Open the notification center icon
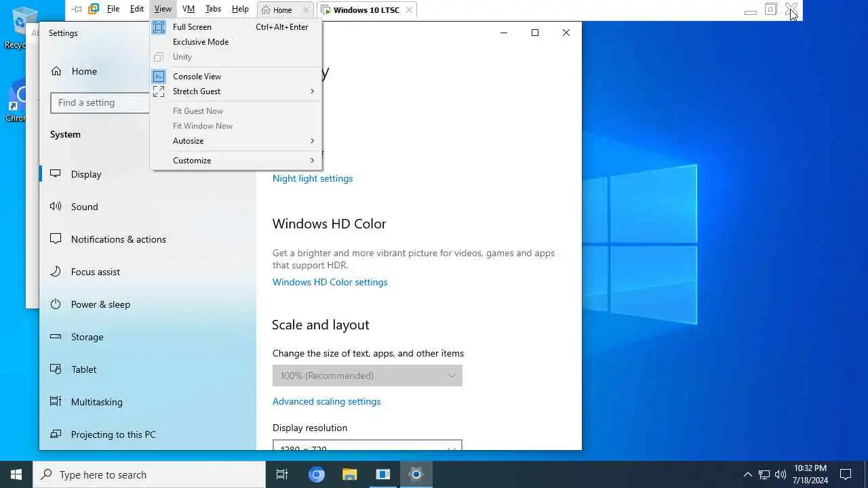The image size is (868, 488). click(846, 474)
